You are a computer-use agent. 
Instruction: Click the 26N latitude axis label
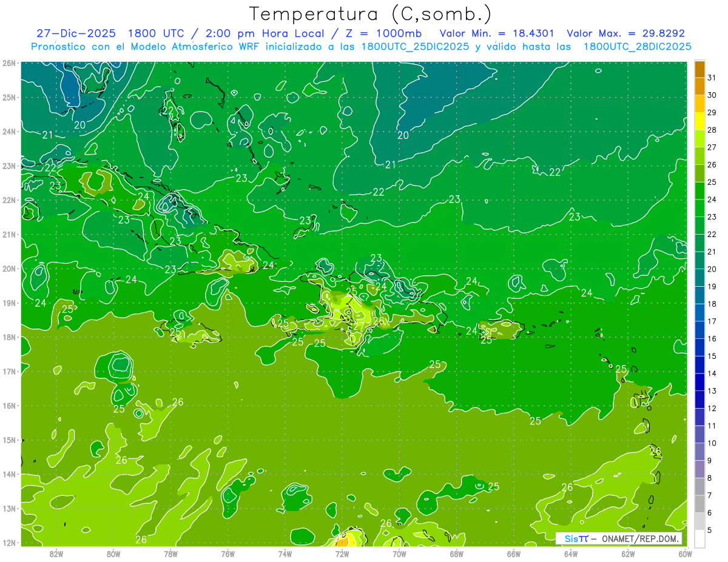pos(9,63)
